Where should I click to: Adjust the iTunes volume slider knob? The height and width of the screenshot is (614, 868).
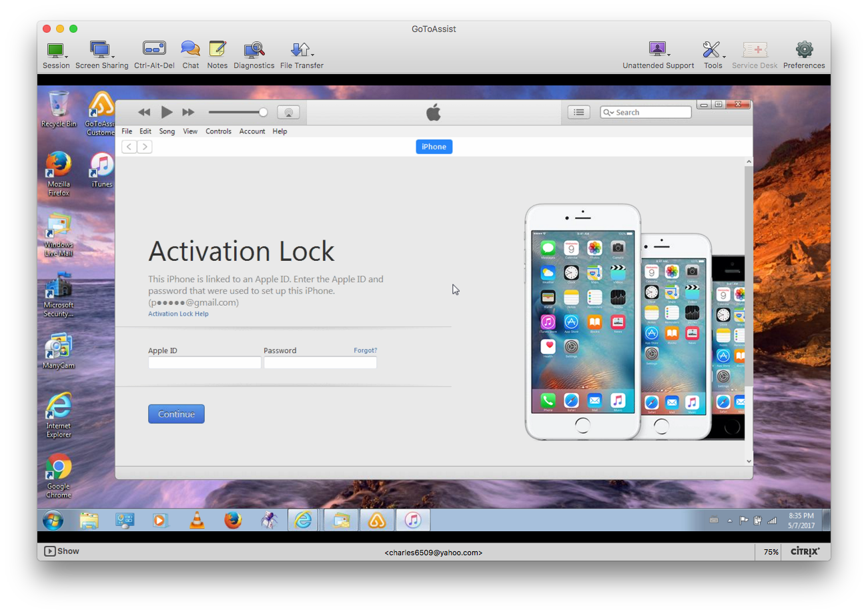[263, 112]
